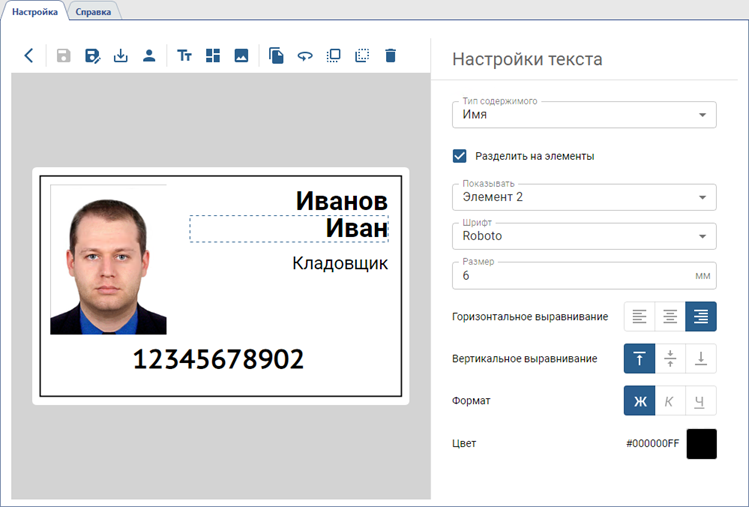The width and height of the screenshot is (749, 507).
Task: Set vertical alignment to bottom
Action: [701, 359]
